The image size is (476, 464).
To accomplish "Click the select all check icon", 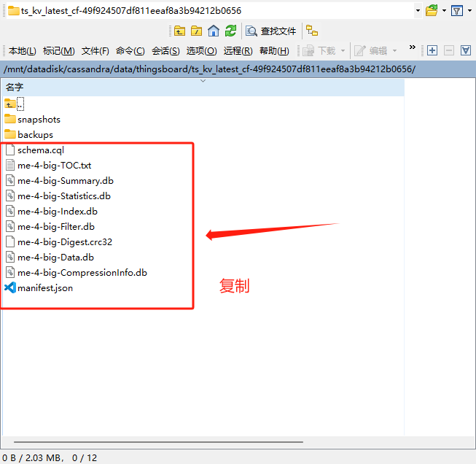I will 465,50.
